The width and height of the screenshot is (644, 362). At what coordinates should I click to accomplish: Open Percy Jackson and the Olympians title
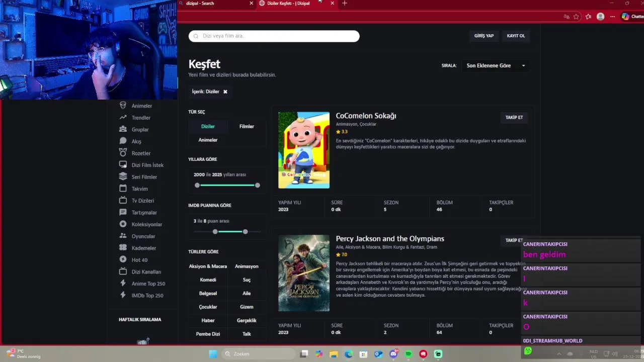[x=390, y=238]
